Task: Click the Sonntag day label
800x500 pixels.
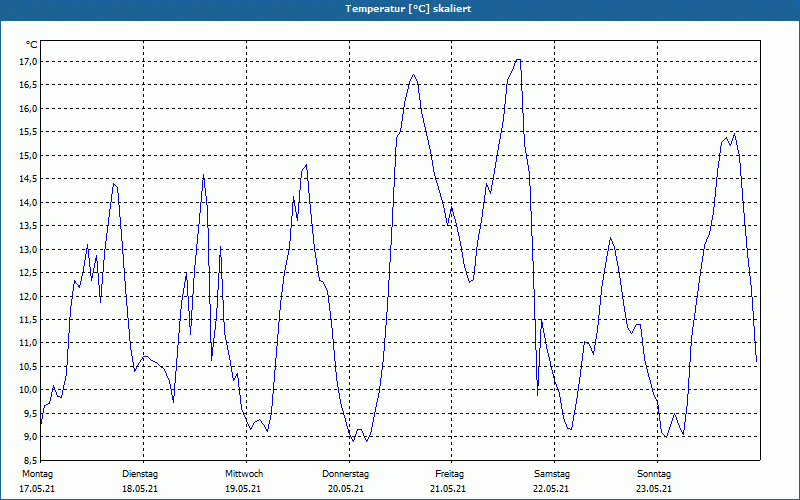Action: (654, 474)
